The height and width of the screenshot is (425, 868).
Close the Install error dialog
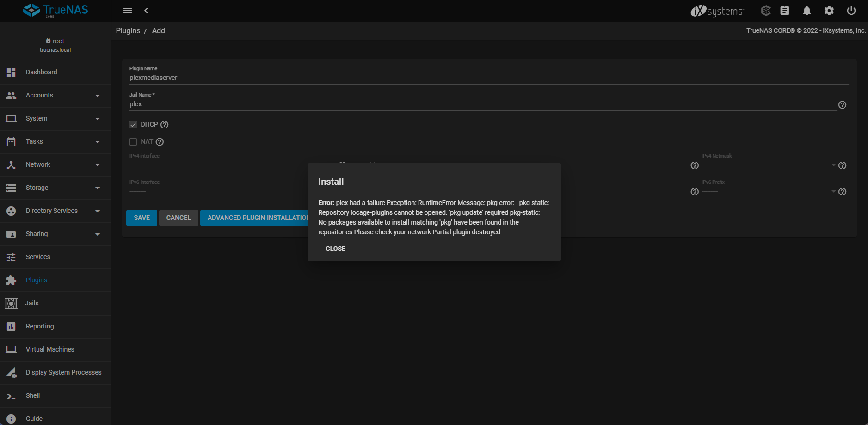tap(335, 249)
